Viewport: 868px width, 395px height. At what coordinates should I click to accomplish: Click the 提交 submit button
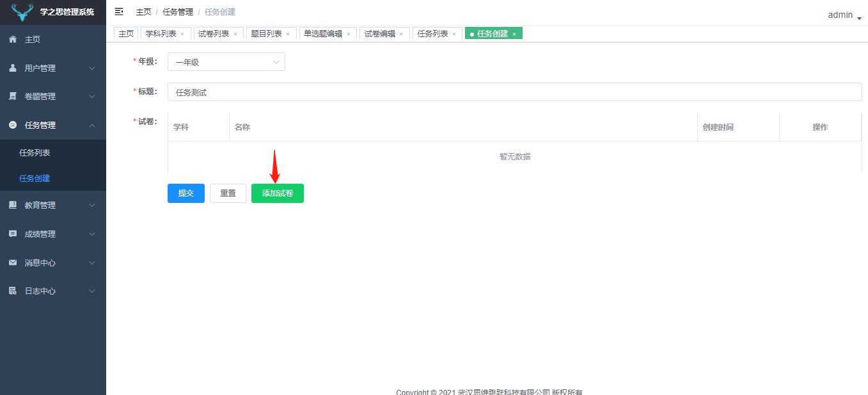185,193
